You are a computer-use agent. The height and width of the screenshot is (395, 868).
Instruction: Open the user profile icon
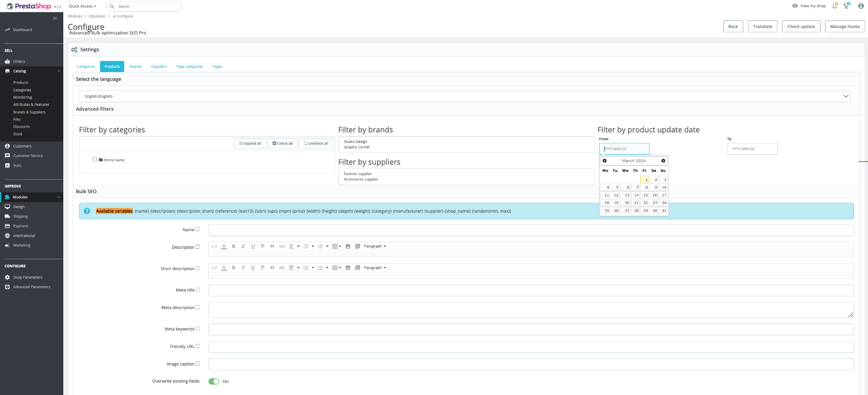pyautogui.click(x=861, y=6)
